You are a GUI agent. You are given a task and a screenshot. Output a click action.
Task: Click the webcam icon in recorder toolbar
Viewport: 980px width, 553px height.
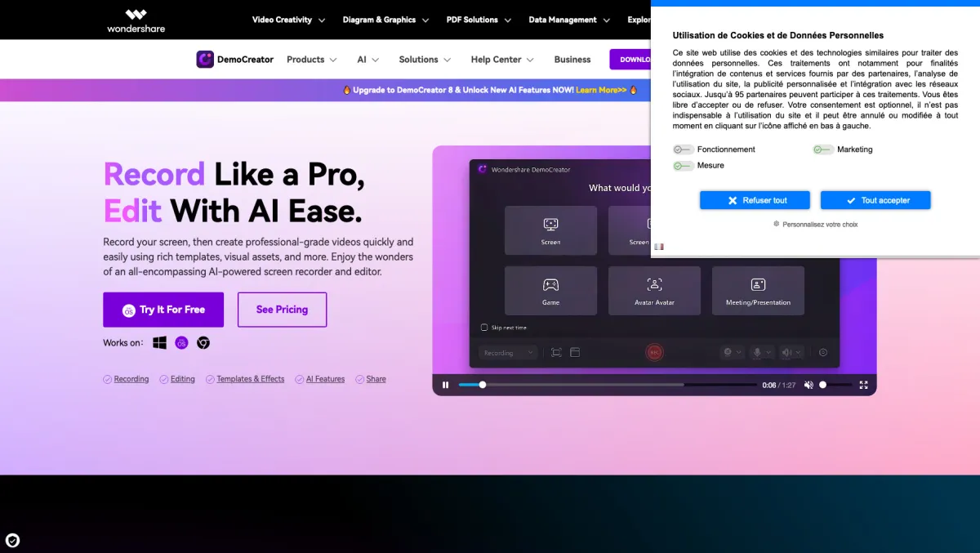tap(728, 352)
